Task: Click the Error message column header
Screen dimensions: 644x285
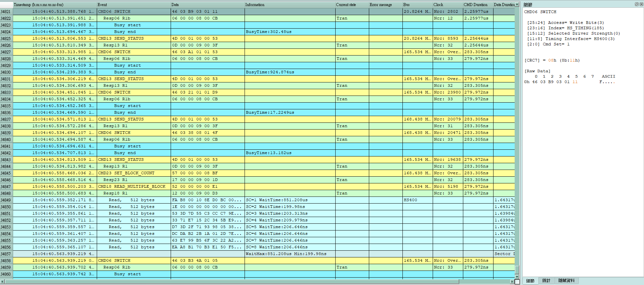Action: [x=386, y=5]
